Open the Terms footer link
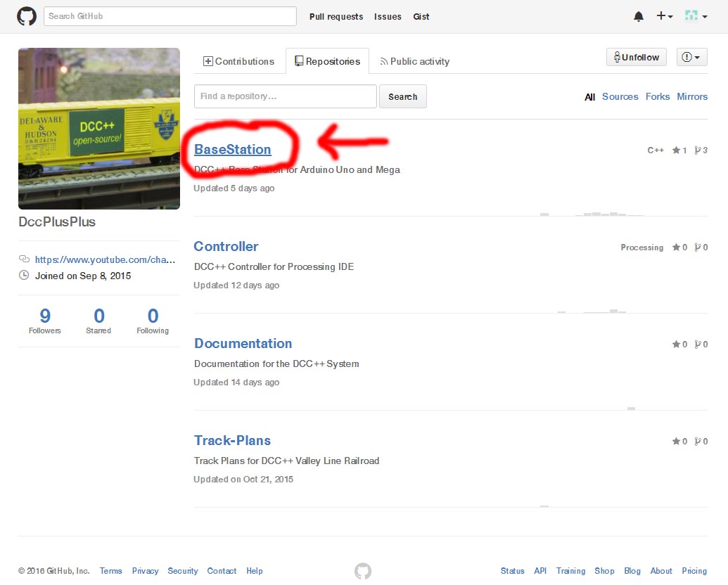Image resolution: width=728 pixels, height=585 pixels. (x=110, y=571)
